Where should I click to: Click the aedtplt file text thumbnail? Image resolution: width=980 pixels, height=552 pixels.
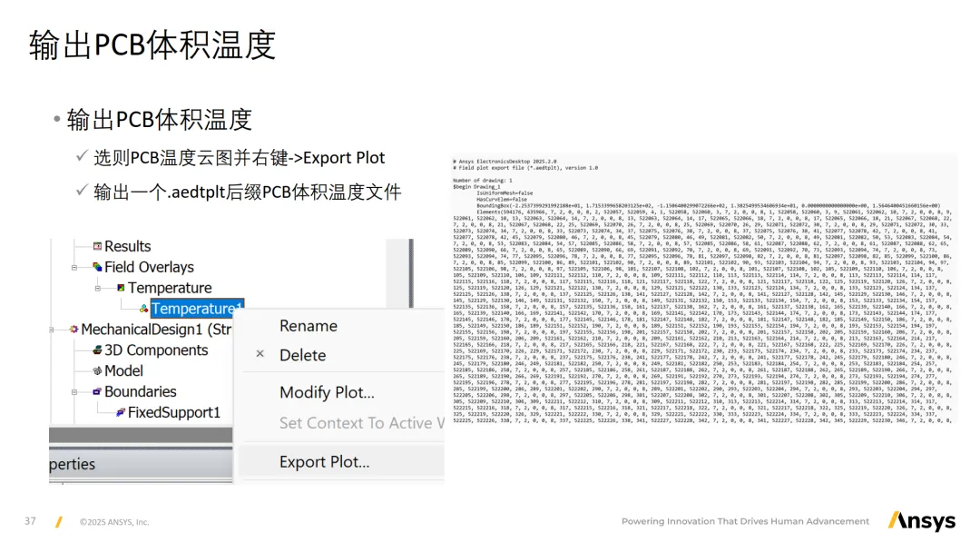click(704, 291)
